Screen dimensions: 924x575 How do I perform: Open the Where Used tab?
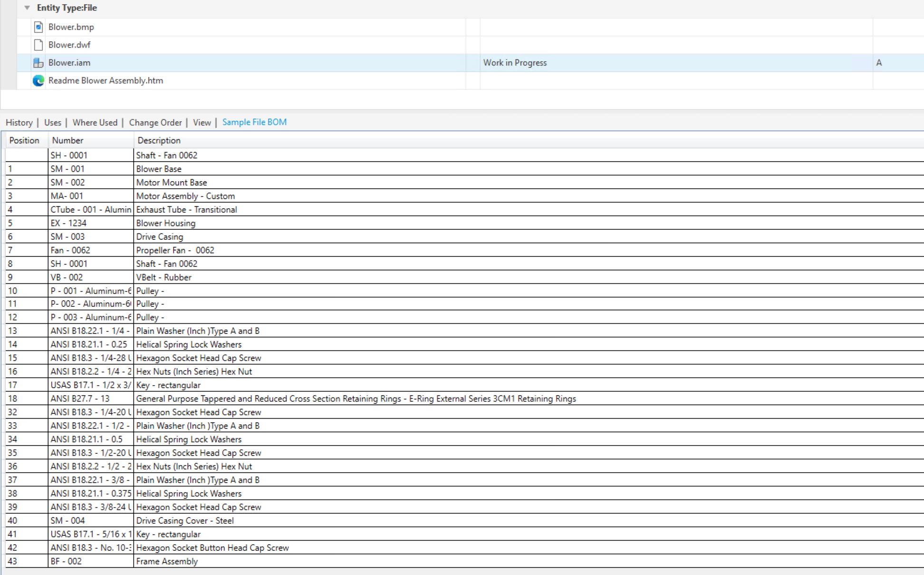[95, 122]
